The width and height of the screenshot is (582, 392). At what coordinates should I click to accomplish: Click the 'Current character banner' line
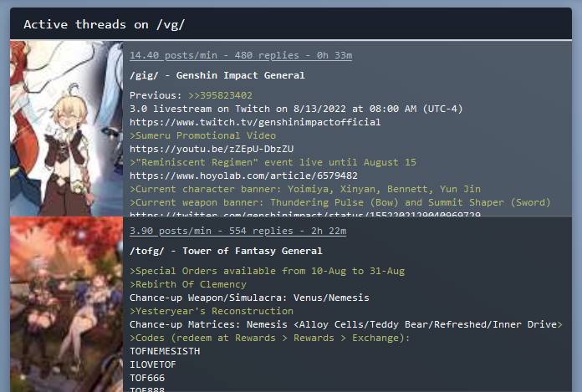(305, 189)
